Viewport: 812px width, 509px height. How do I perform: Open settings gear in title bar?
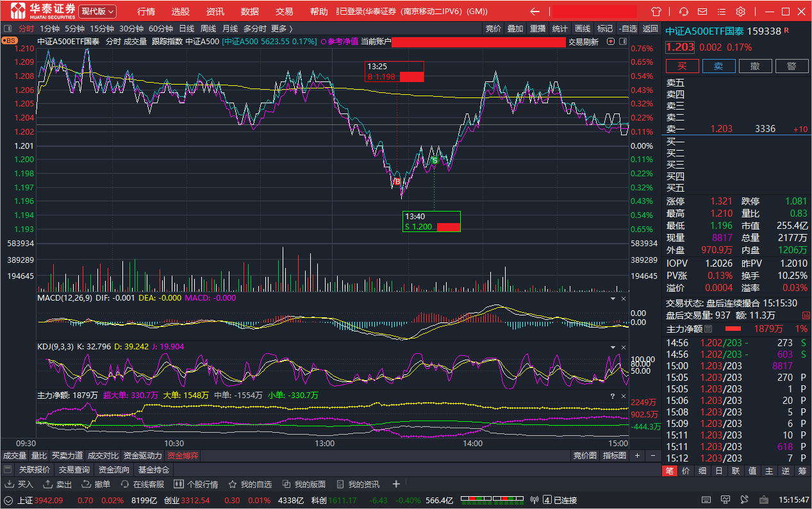click(740, 12)
